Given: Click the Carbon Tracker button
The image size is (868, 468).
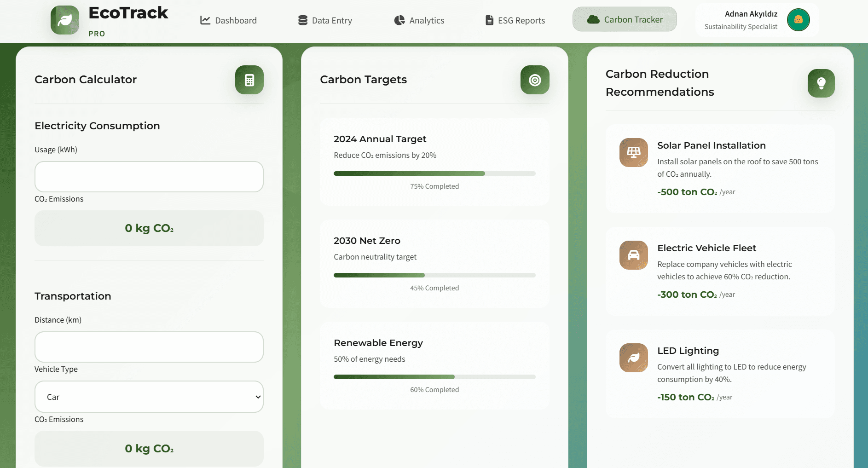Looking at the screenshot, I should [625, 19].
